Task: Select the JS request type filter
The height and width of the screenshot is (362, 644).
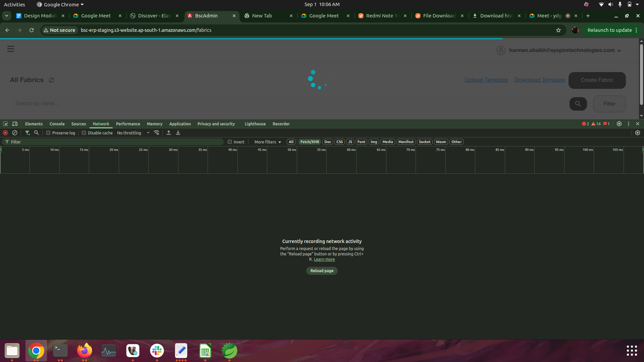Action: (x=350, y=142)
